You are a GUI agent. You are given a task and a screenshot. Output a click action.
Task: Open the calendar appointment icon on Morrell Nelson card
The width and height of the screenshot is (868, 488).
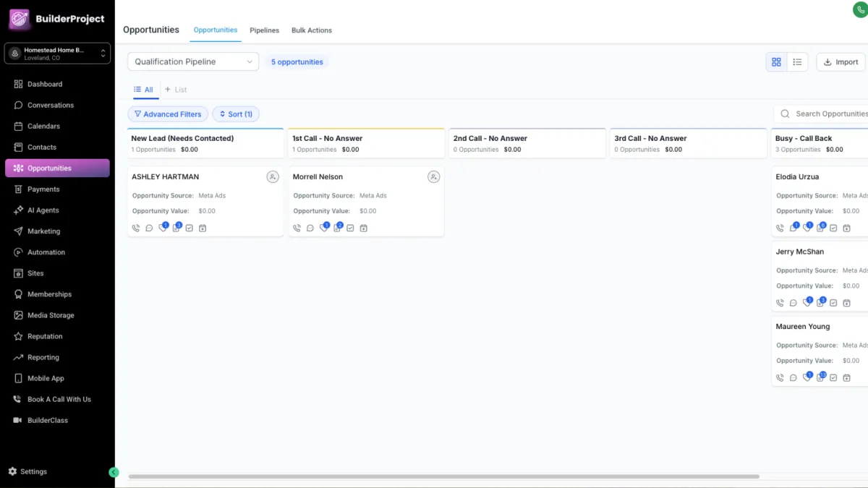tap(364, 228)
